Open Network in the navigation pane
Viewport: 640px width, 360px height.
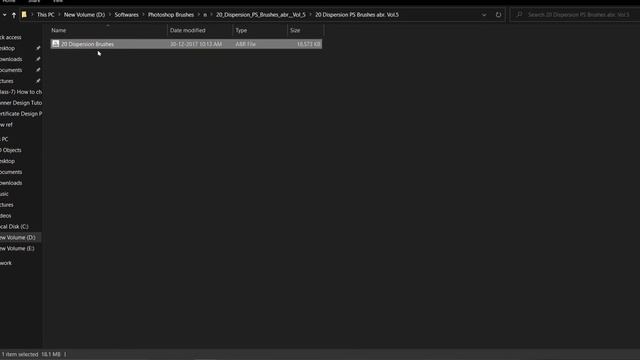[6, 263]
